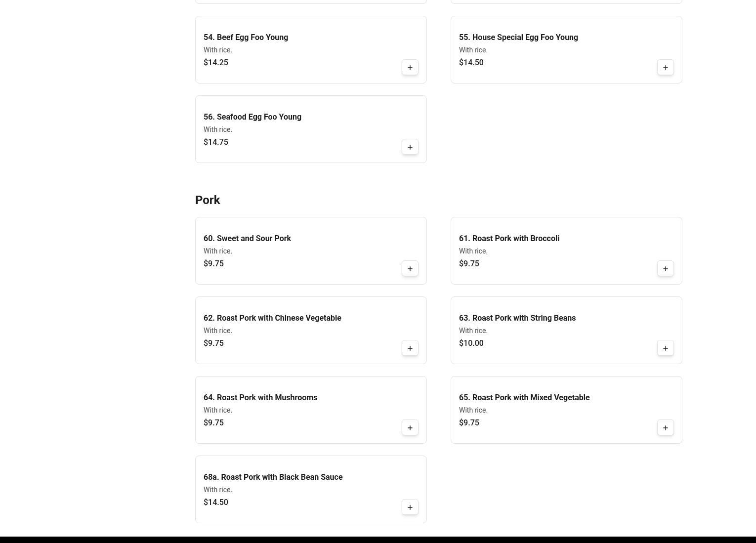Add Sweet and Sour Pork to order
This screenshot has width=756, height=543.
pyautogui.click(x=410, y=269)
